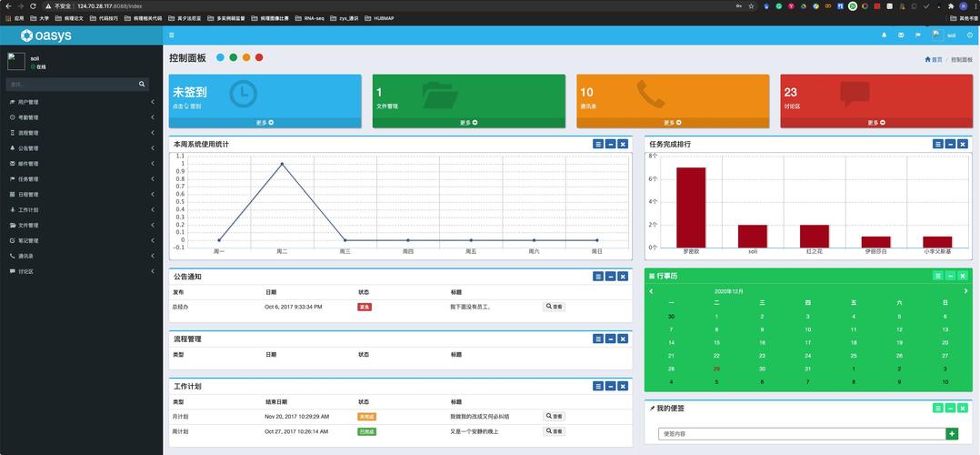Screen dimensions: 980x455
Task: Collapse the 行事历 calendar panel
Action: 950,276
